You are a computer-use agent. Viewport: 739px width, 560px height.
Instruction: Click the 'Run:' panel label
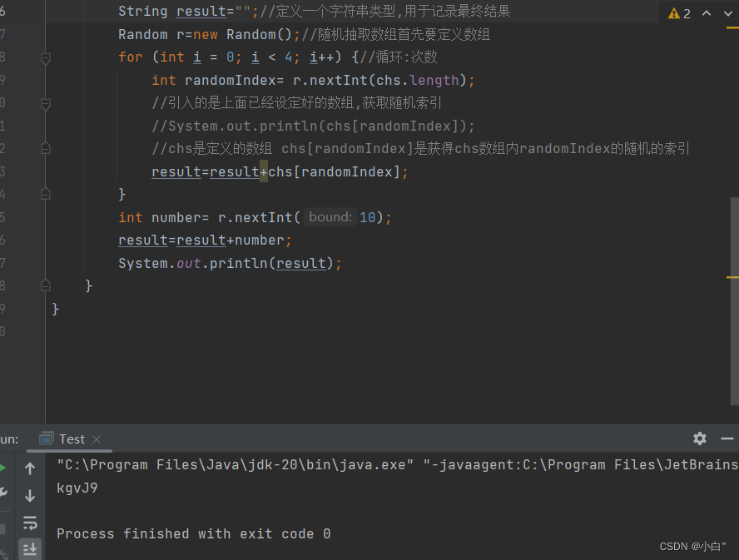(x=9, y=439)
